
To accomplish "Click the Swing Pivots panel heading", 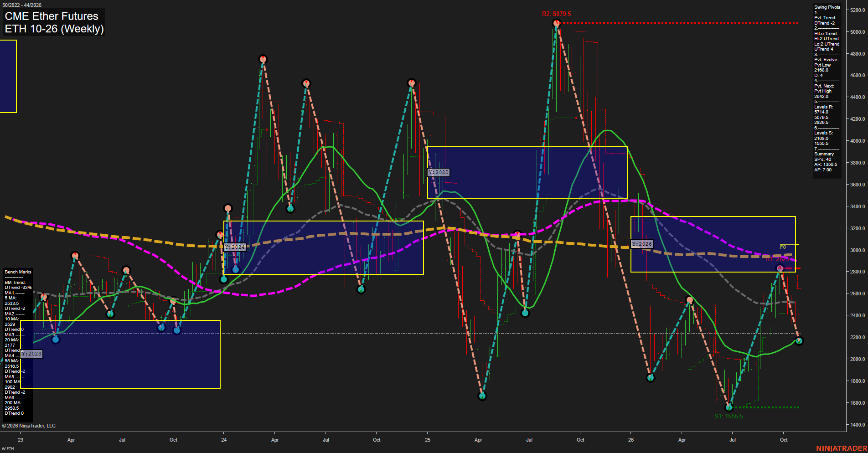I will [827, 7].
